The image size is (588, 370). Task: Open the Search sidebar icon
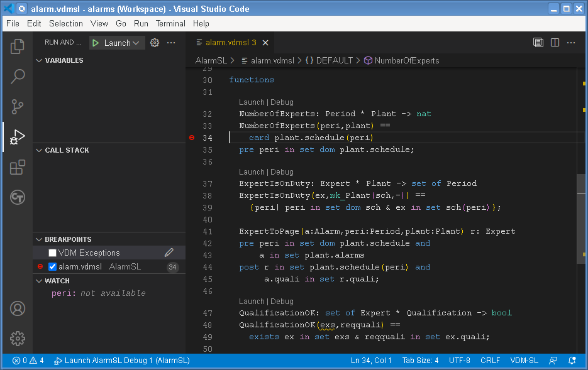coord(17,76)
